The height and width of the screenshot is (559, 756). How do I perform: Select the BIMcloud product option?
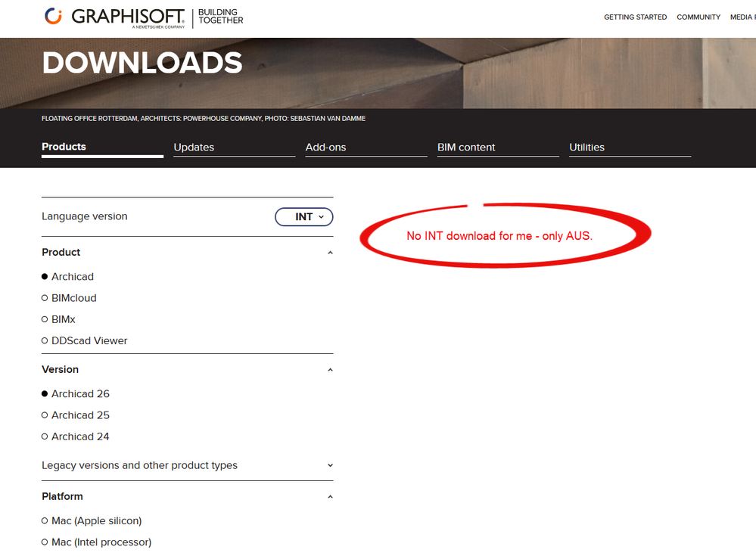69,298
